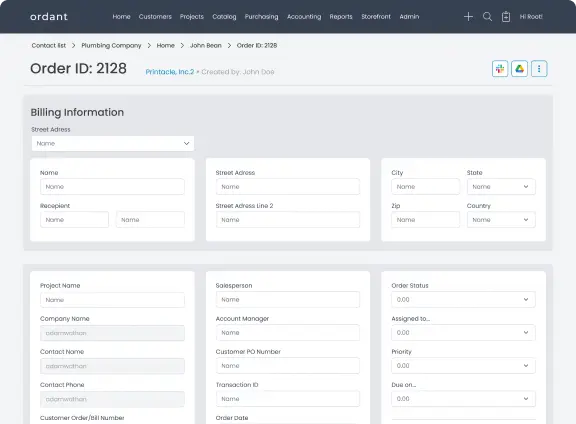The image size is (576, 424).
Task: Open the search magnifier icon
Action: 487,17
